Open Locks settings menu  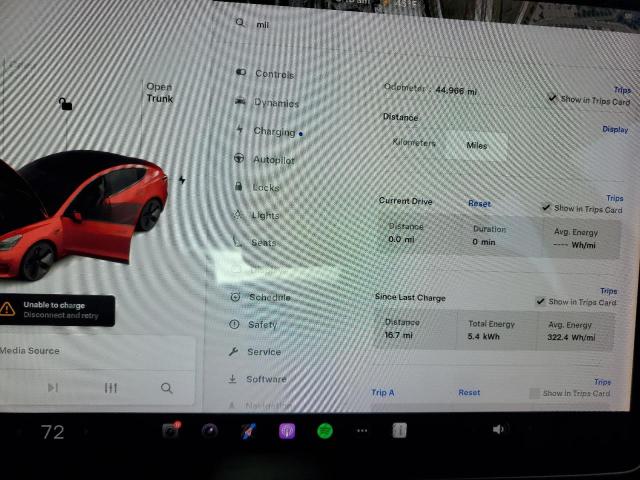click(x=266, y=188)
